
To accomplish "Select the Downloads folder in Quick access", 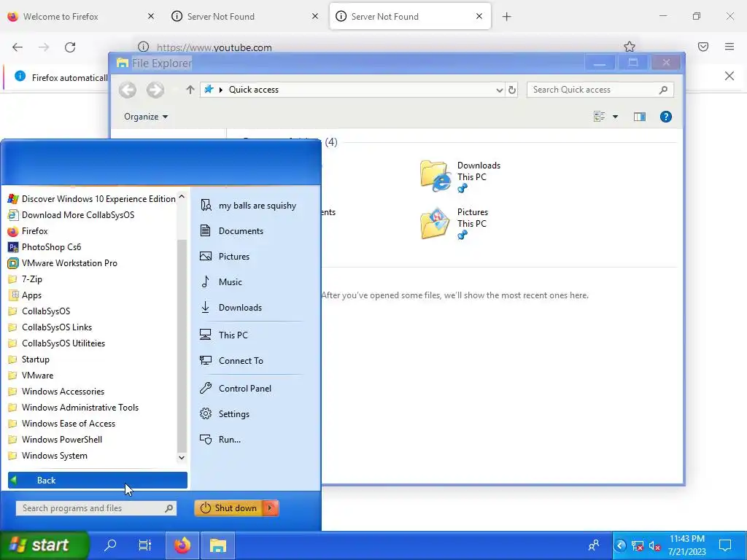I will 460,176.
